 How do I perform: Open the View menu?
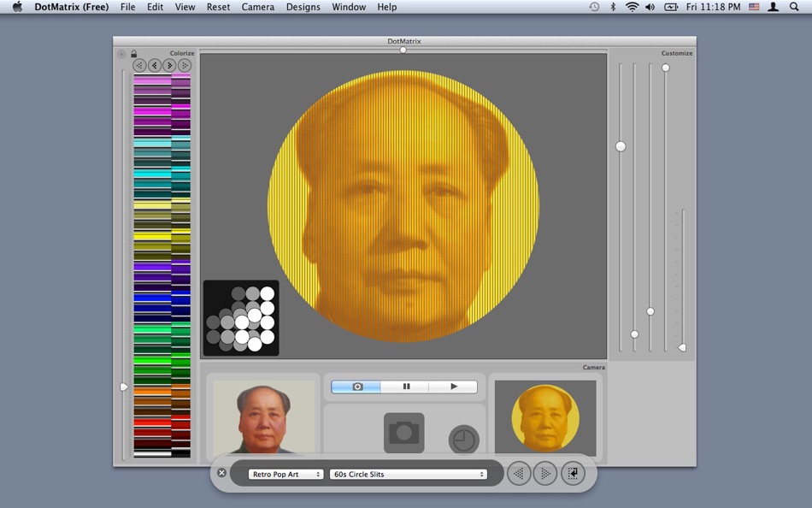185,7
